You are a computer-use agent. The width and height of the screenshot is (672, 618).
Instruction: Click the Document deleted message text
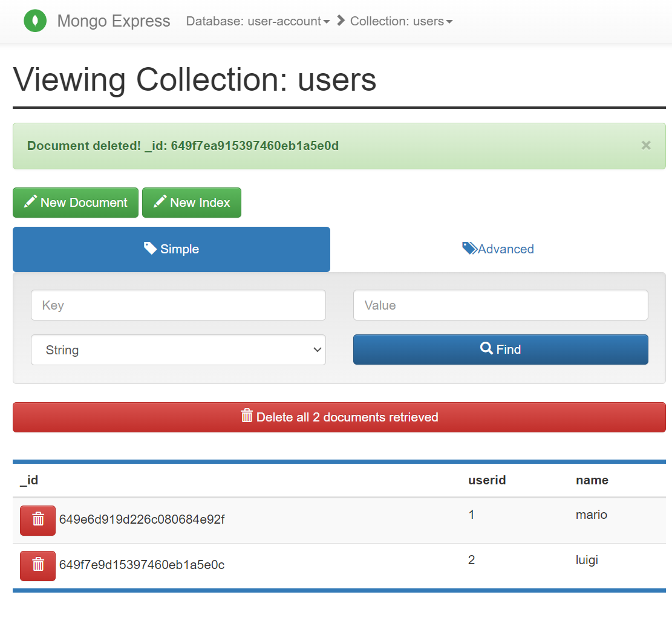tap(183, 146)
